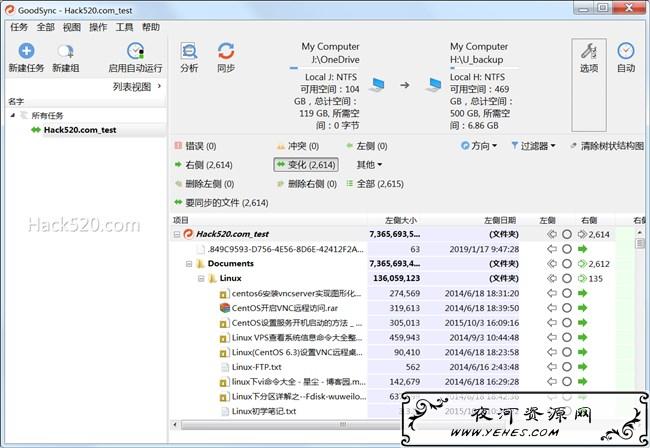
Task: Click green arrow for Linux VPS查看系统信息 row
Action: point(583,337)
